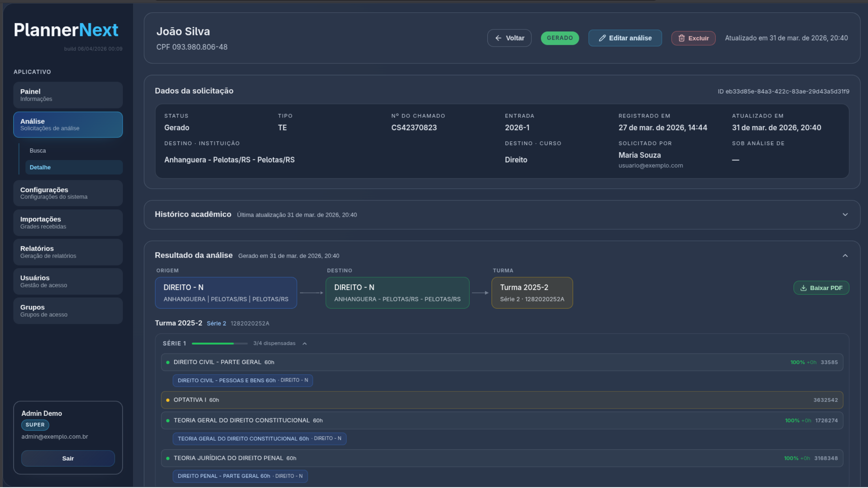Viewport: 868px width, 488px height.
Task: Click the João Silva heading
Action: tap(183, 32)
